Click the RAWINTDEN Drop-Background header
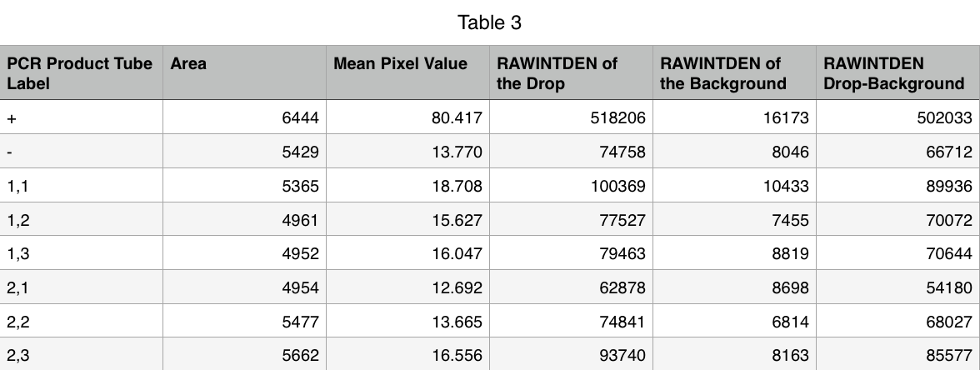The height and width of the screenshot is (370, 980). (892, 73)
